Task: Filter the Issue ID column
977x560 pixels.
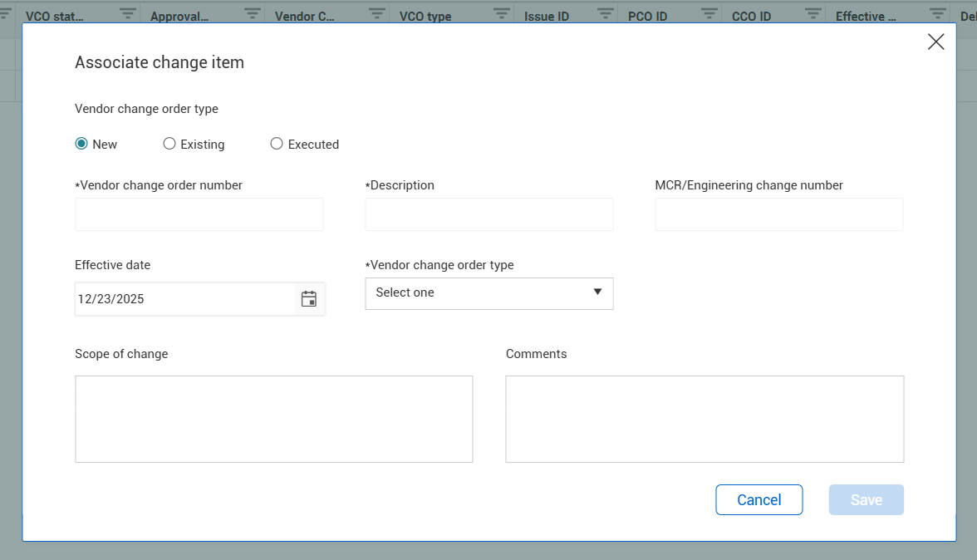Action: coord(606,14)
